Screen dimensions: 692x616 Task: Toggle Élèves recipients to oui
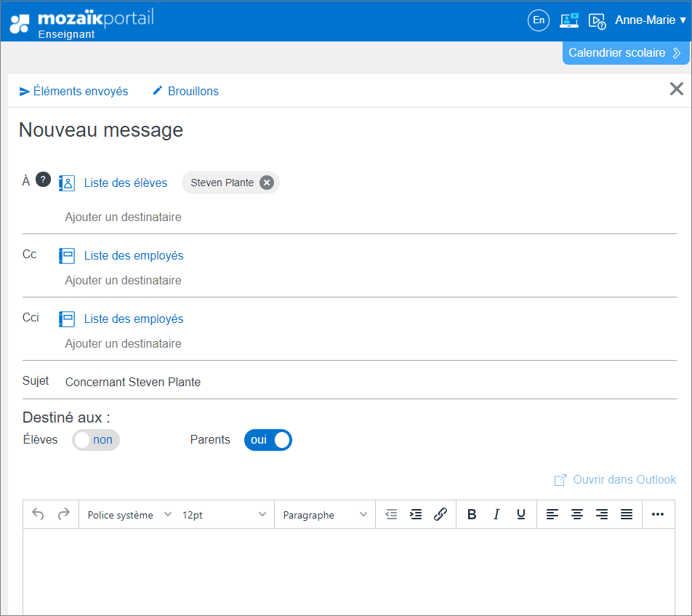tap(95, 440)
